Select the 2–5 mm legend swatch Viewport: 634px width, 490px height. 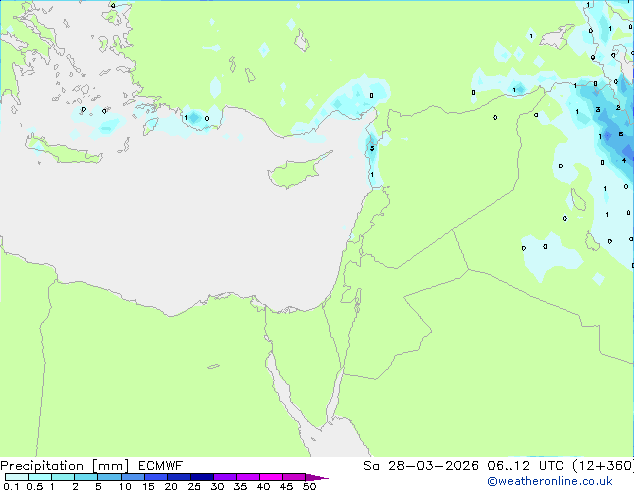pos(86,477)
